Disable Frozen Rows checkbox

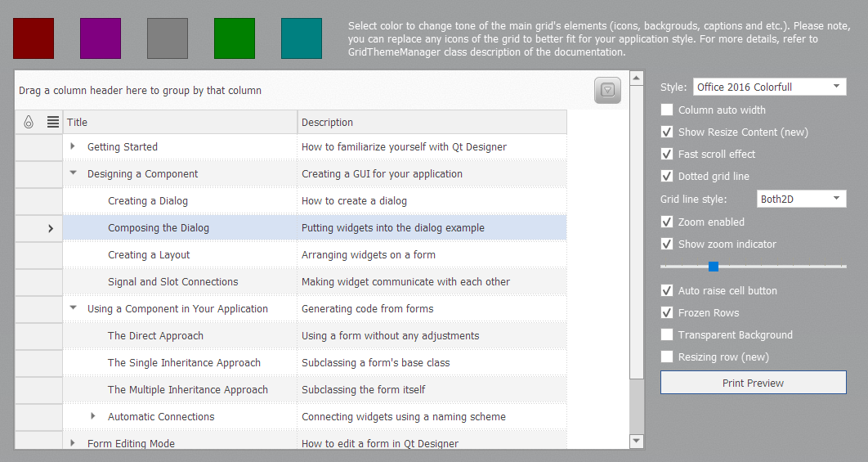point(667,312)
